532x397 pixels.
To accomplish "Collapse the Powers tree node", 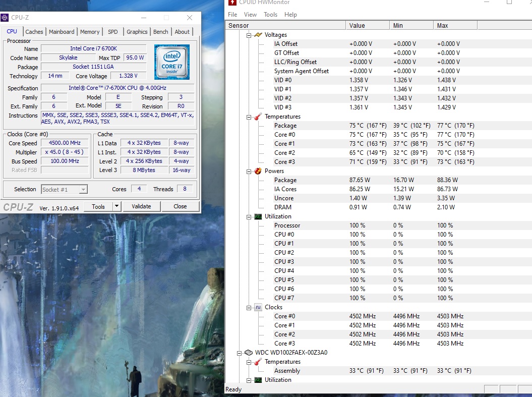I will (x=249, y=172).
